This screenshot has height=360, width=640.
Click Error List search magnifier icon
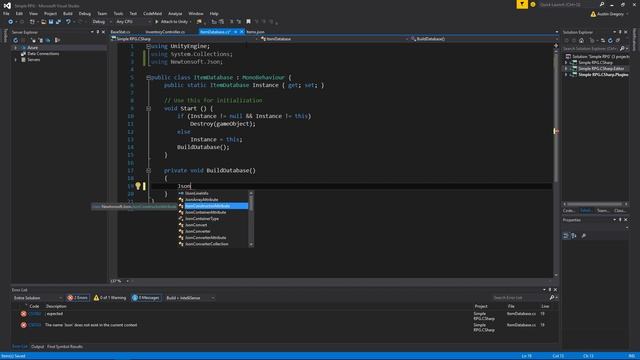(552, 298)
